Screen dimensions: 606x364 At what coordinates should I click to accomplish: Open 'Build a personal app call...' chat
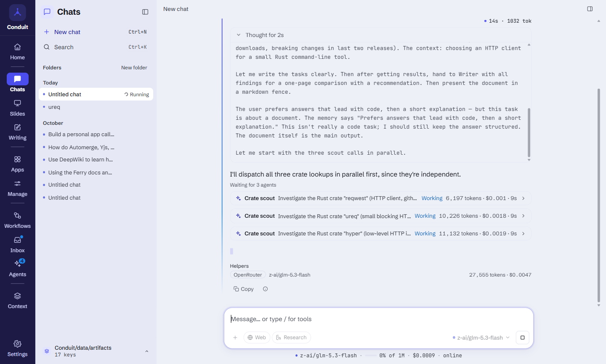[x=96, y=135]
